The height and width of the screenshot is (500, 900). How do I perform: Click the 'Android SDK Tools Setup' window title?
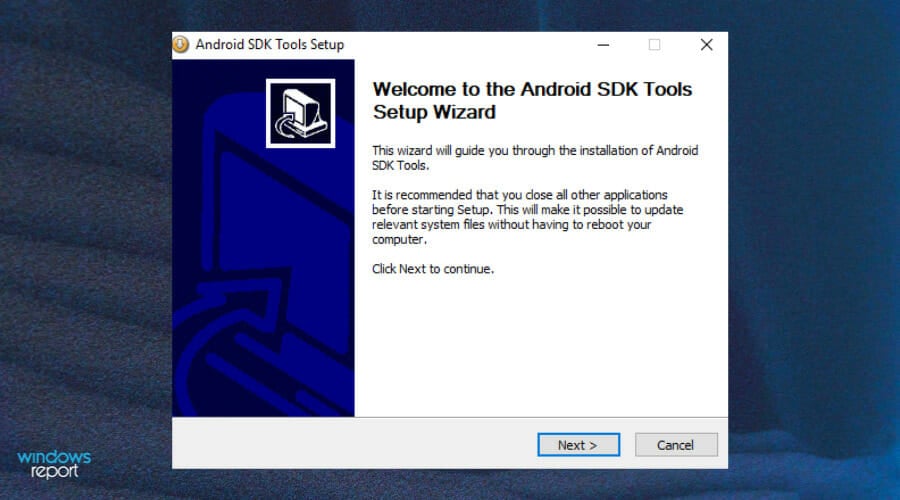pos(269,44)
